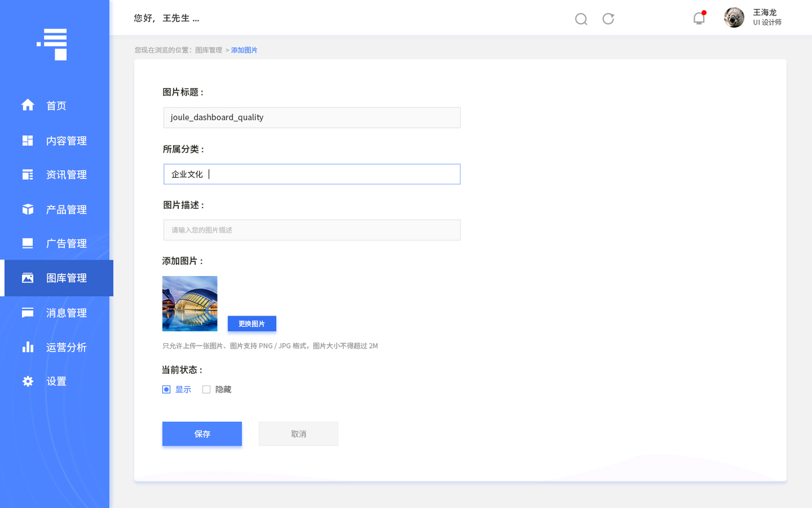Viewport: 812px width, 508px height.
Task: Click the uploaded building image thumbnail
Action: pyautogui.click(x=190, y=303)
